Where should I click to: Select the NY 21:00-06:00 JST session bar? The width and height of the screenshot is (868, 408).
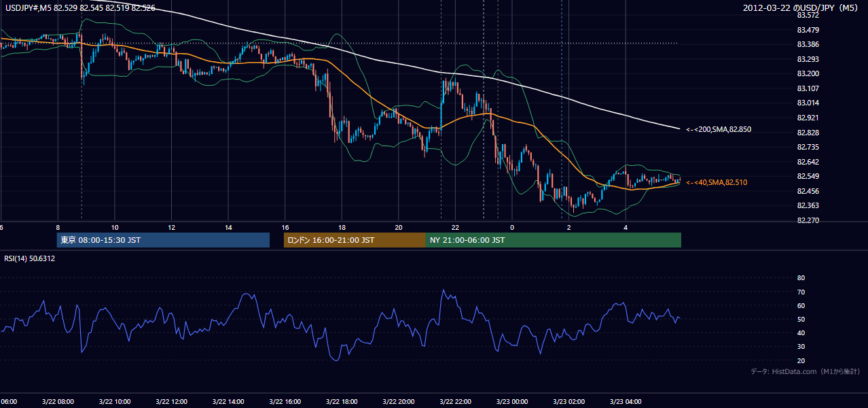click(554, 240)
